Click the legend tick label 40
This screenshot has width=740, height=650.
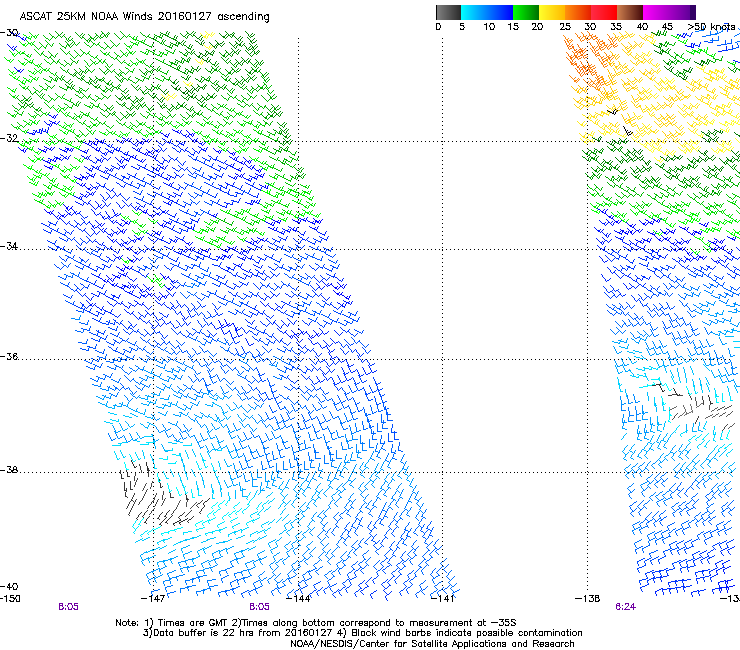pos(642,27)
